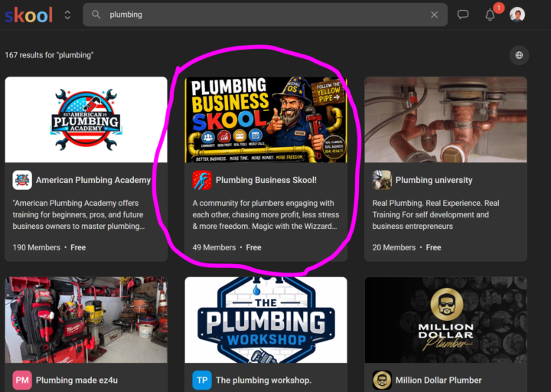Click the PM group badge icon
Viewport: 551px width, 392px height.
pyautogui.click(x=22, y=380)
